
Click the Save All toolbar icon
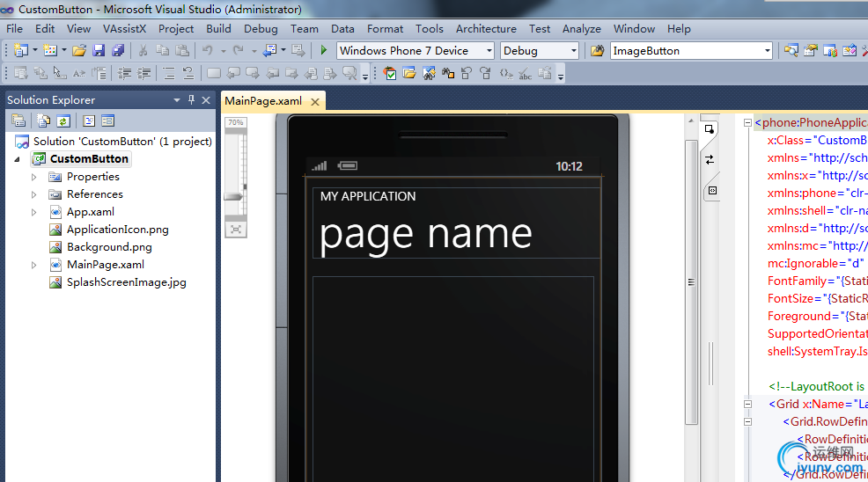pyautogui.click(x=118, y=50)
